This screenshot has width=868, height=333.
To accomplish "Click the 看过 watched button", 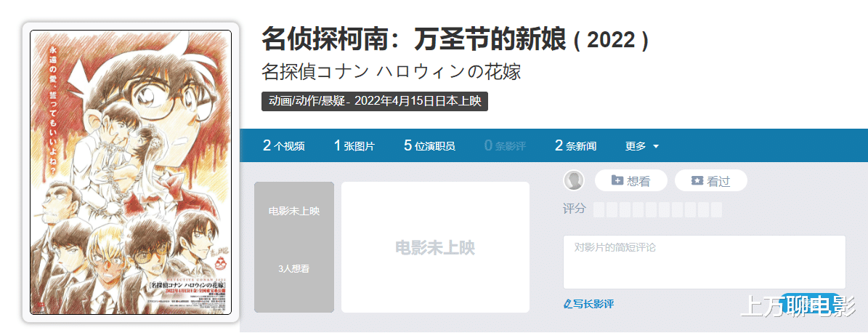I will pyautogui.click(x=711, y=180).
